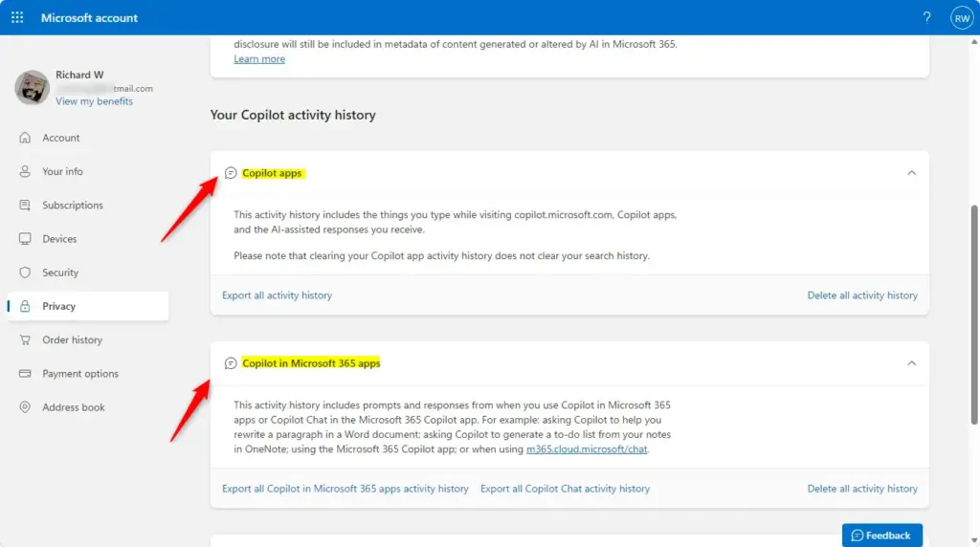Delete all activity history for Microsoft 365 apps
The width and height of the screenshot is (980, 547).
pyautogui.click(x=862, y=489)
